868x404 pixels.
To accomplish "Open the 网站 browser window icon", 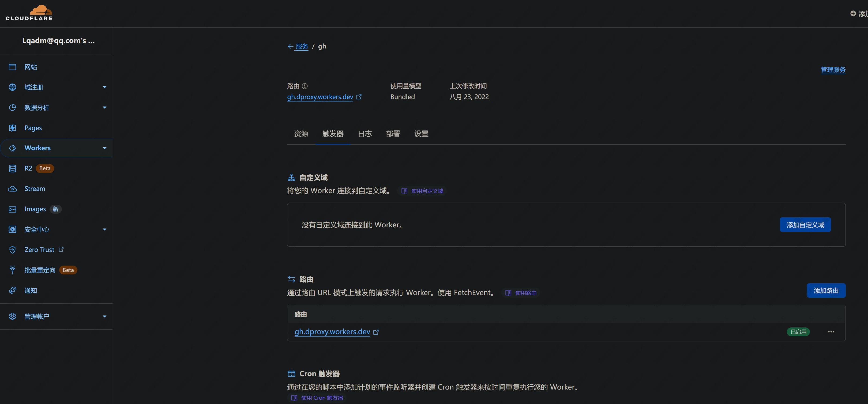I will [x=13, y=67].
